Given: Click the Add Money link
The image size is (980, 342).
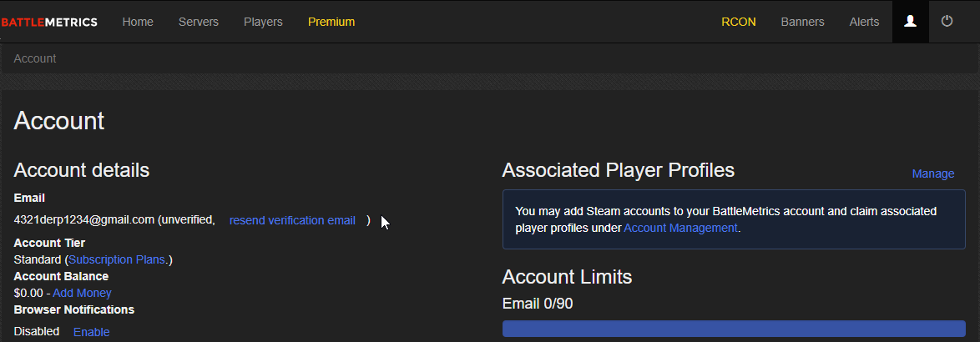Looking at the screenshot, I should pyautogui.click(x=82, y=293).
